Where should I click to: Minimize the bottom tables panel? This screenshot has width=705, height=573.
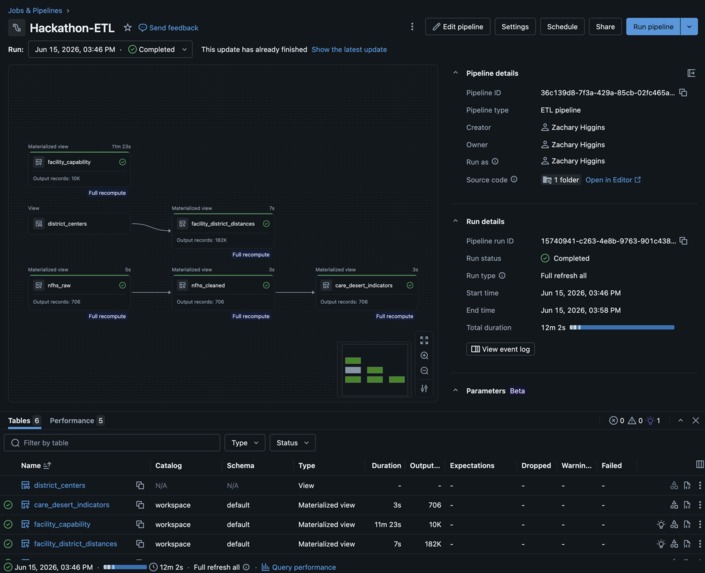tap(680, 420)
